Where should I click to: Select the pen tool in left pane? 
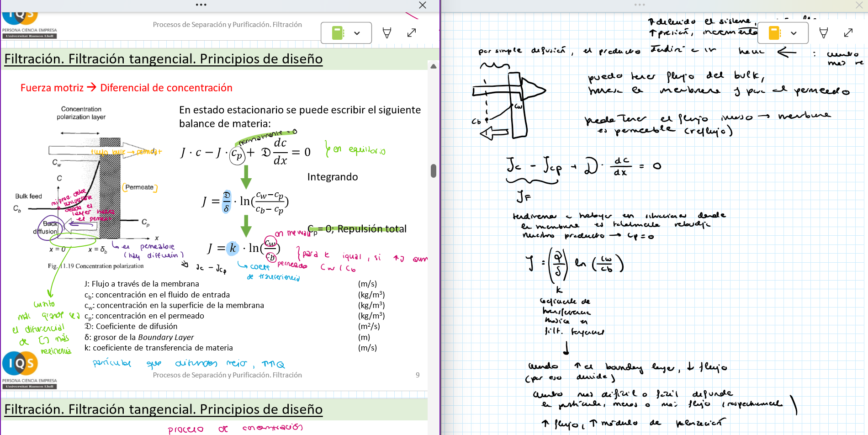coord(386,33)
